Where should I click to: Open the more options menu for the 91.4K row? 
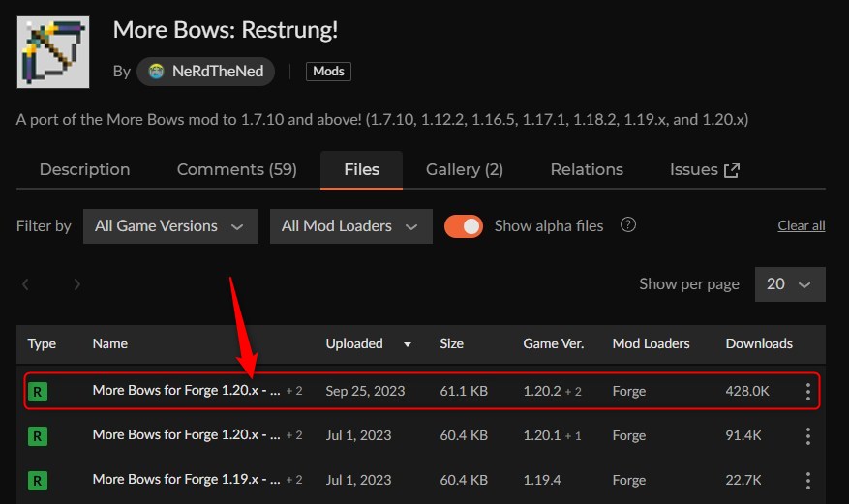807,436
